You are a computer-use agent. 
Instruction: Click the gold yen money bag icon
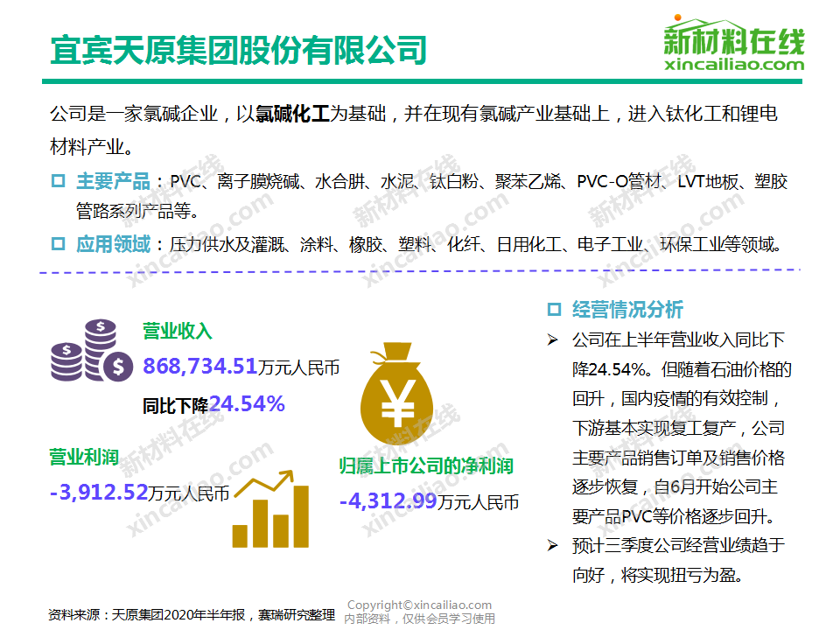pos(395,392)
